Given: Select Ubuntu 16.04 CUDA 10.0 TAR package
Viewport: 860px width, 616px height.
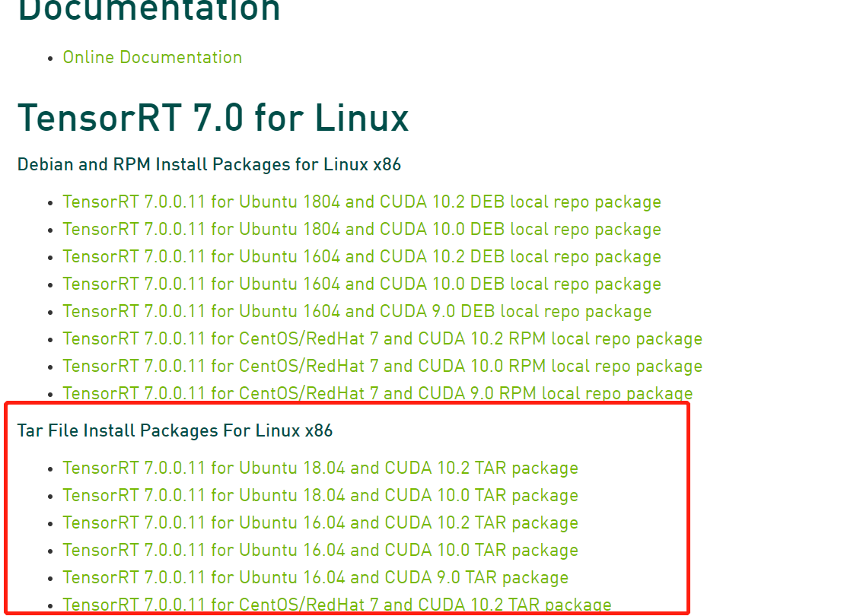Looking at the screenshot, I should (x=320, y=550).
